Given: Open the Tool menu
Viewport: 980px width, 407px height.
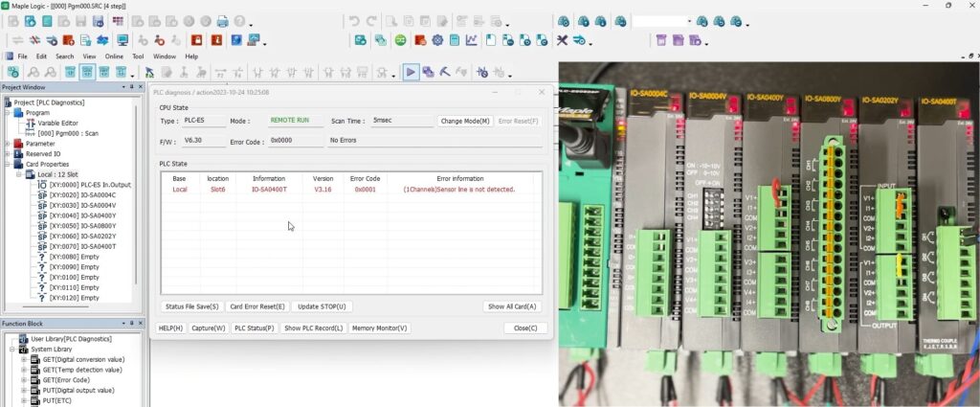Looking at the screenshot, I should 138,57.
